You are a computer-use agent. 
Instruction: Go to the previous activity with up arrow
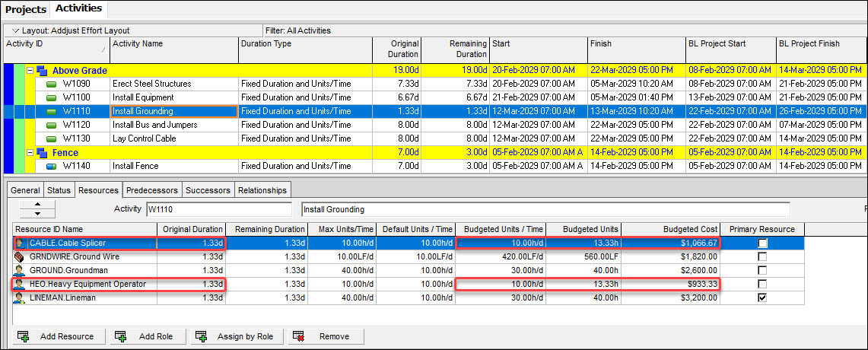pyautogui.click(x=32, y=205)
